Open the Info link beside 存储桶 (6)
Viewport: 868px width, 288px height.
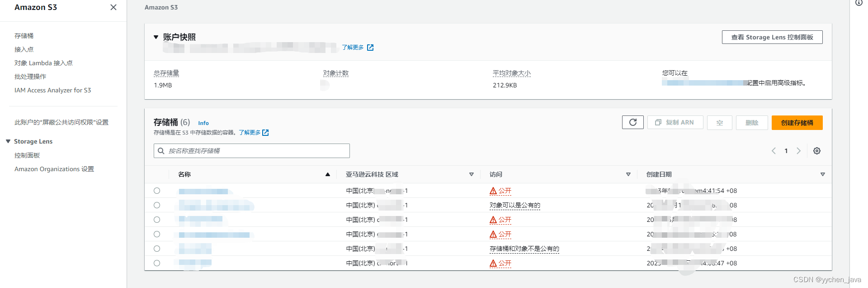click(x=203, y=123)
